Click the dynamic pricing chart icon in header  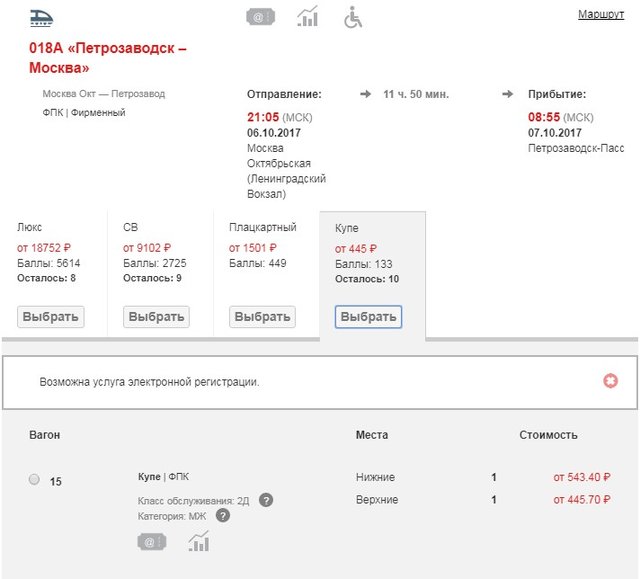(x=308, y=17)
